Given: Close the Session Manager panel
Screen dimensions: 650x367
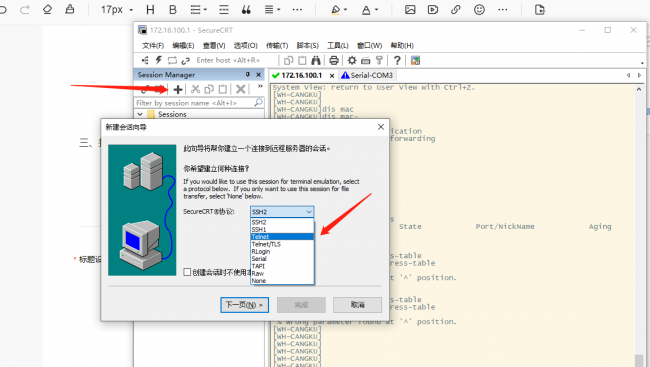Looking at the screenshot, I should [259, 75].
